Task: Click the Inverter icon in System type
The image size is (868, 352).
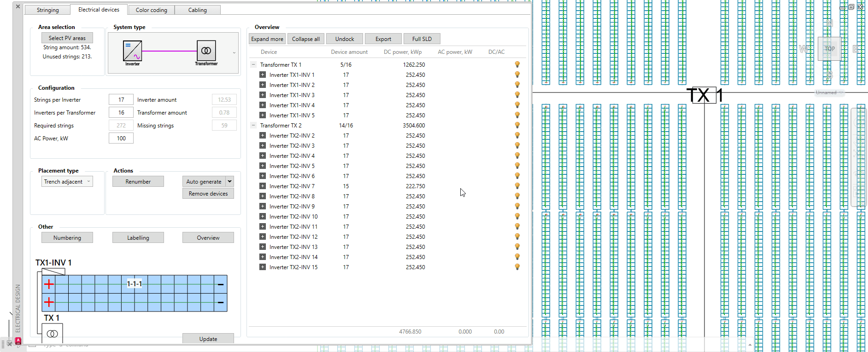Action: [132, 51]
